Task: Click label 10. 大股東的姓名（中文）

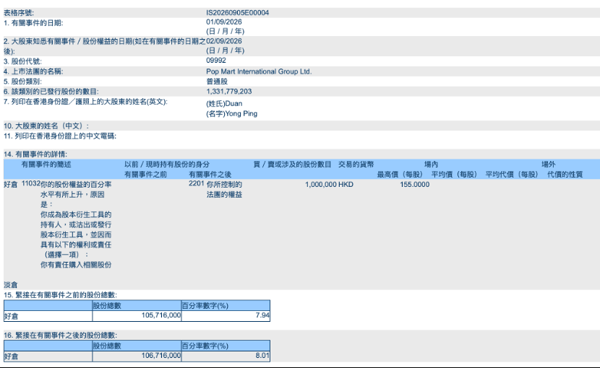Action: 46,126
